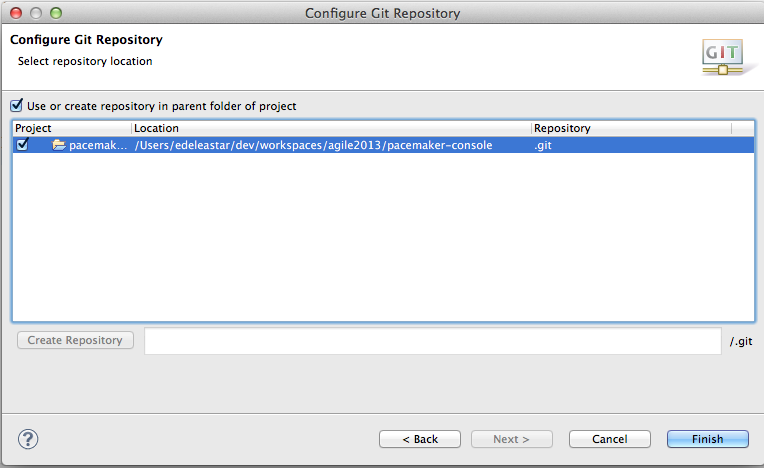
Task: Select the pacemaker project folder icon
Action: pyautogui.click(x=58, y=145)
